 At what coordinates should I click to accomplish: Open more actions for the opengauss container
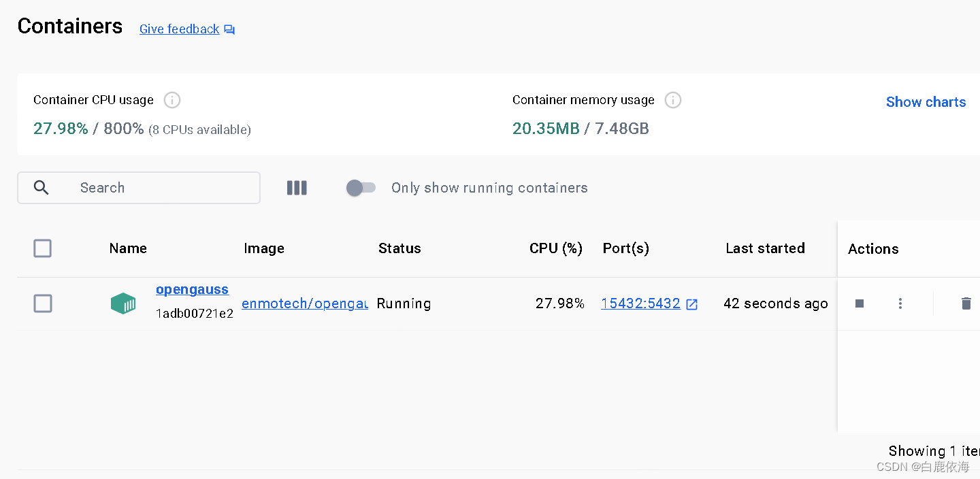(900, 303)
